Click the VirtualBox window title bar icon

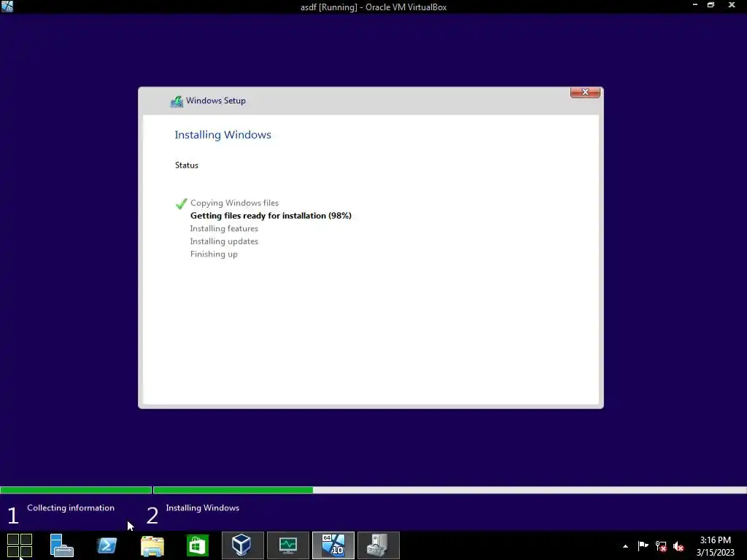click(x=7, y=6)
